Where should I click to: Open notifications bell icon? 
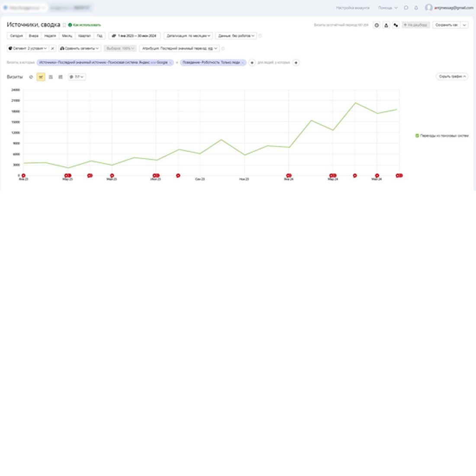(416, 8)
